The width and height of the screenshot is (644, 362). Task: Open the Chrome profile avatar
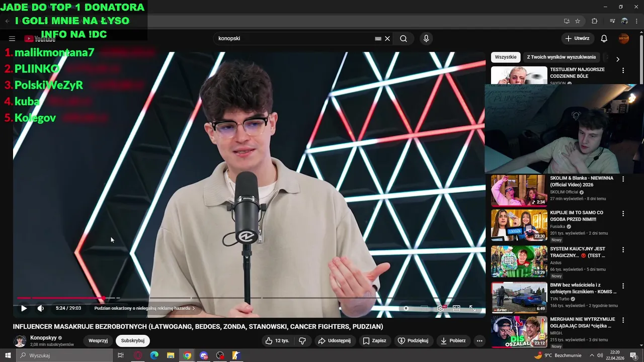point(624,21)
